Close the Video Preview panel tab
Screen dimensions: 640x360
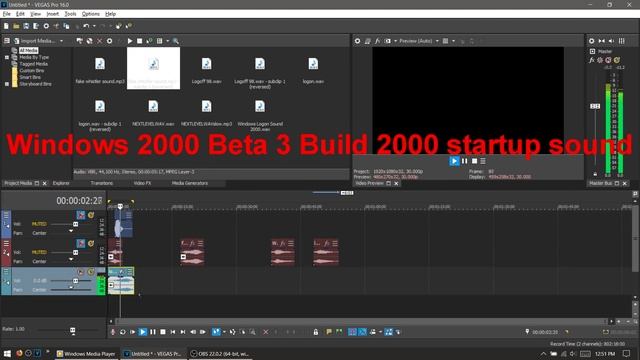(396, 183)
